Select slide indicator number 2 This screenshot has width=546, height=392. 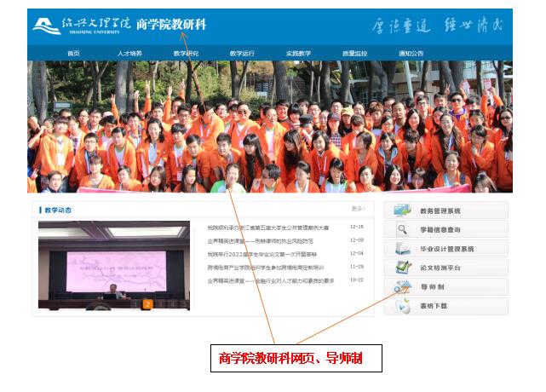pyautogui.click(x=147, y=303)
